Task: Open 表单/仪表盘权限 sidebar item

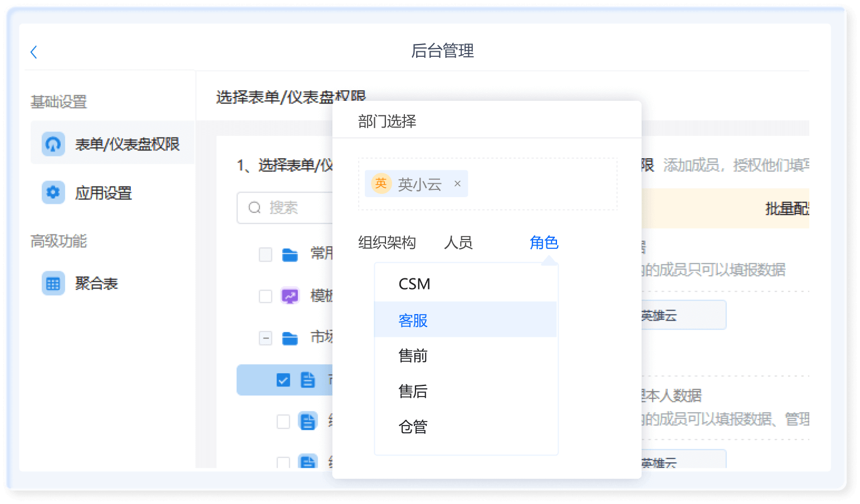Action: [x=113, y=143]
